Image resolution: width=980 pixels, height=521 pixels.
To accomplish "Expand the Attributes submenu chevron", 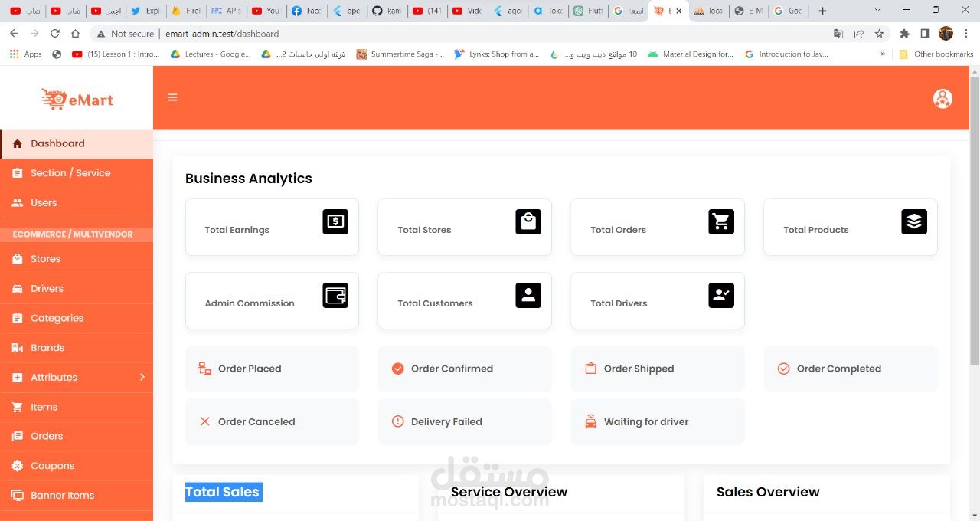I will tap(142, 377).
